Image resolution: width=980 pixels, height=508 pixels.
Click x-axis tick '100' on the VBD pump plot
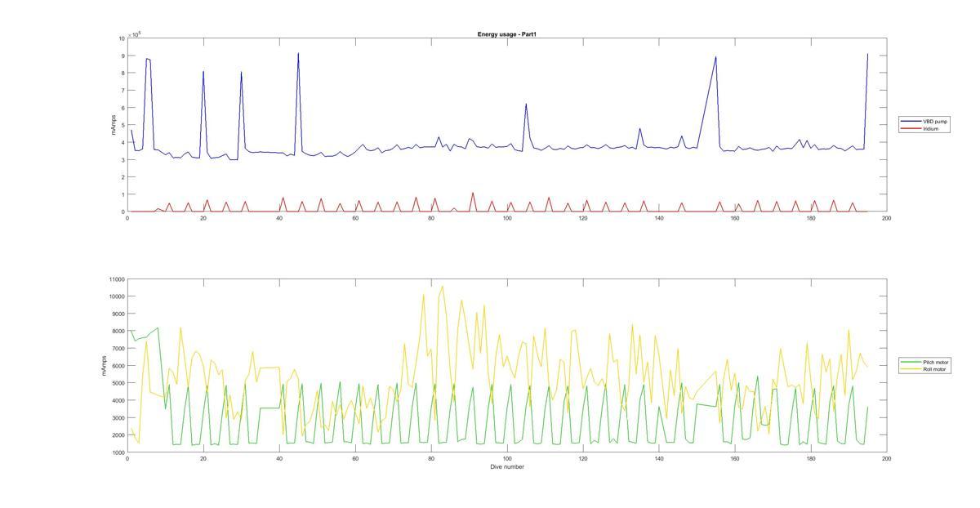(507, 218)
